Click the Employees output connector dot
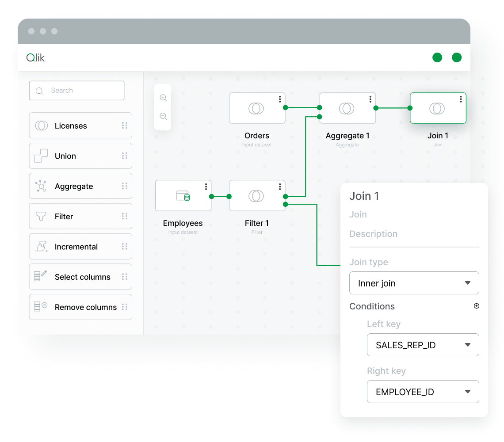The width and height of the screenshot is (504, 442). [211, 196]
